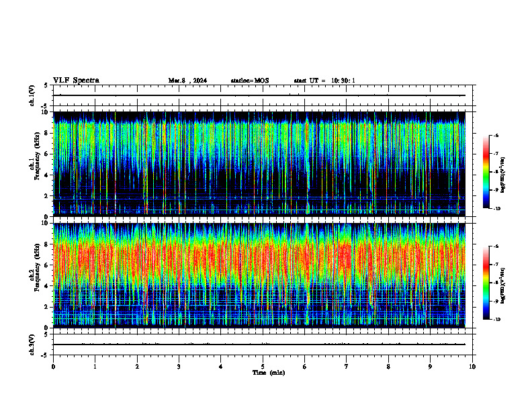The image size is (532, 411).
Task: Click the time axis tick label "8"
Action: (x=388, y=367)
